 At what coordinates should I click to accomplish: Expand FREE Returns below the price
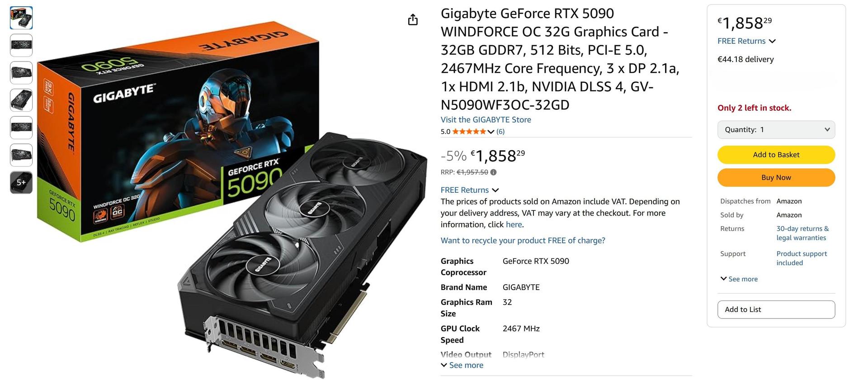[470, 190]
